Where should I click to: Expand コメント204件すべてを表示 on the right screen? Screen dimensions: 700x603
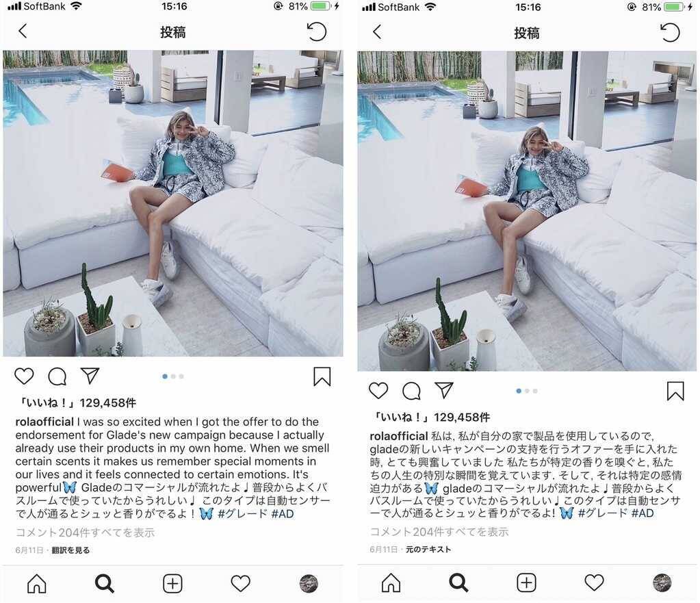[439, 532]
